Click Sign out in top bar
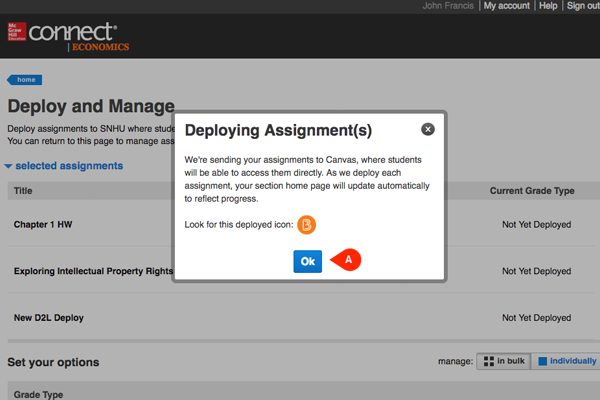 [x=582, y=6]
